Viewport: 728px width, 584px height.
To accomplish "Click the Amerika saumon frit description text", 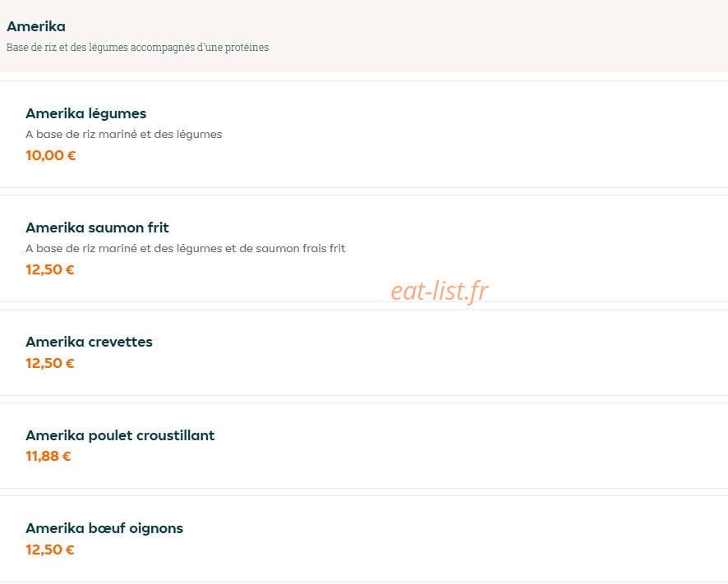I will click(185, 248).
